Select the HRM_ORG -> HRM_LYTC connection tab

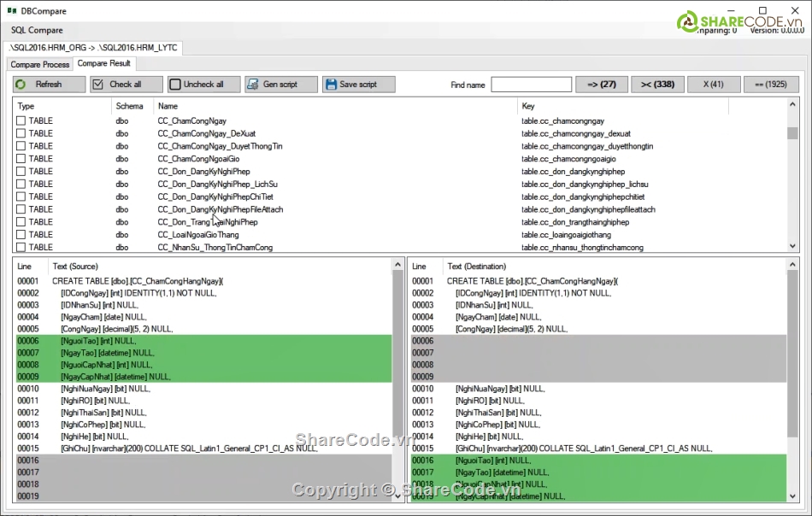pyautogui.click(x=93, y=48)
